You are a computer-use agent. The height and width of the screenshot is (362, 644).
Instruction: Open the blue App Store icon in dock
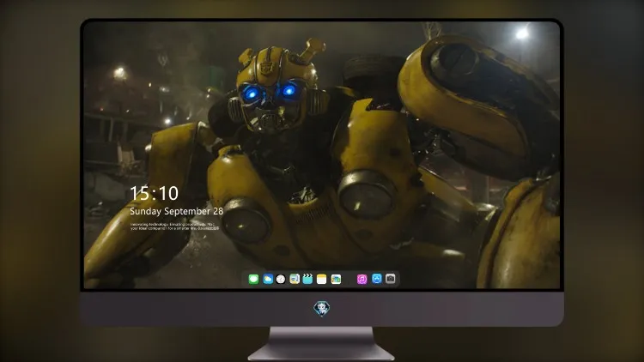coord(377,279)
